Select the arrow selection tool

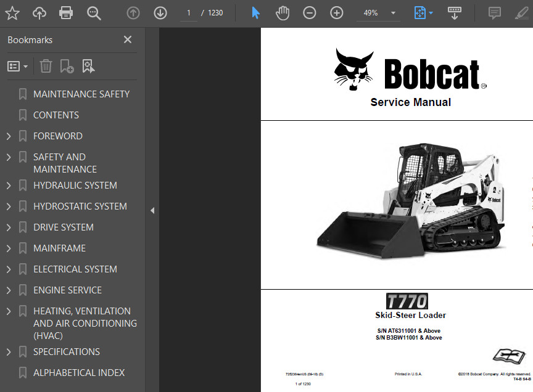255,13
